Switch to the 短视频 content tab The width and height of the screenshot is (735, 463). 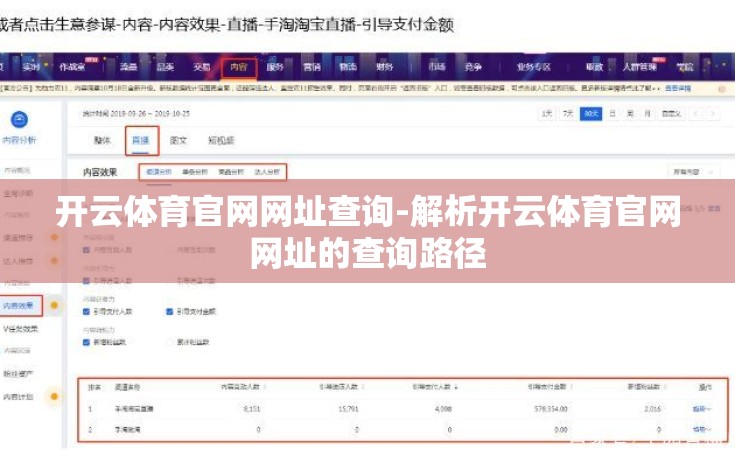click(x=221, y=140)
